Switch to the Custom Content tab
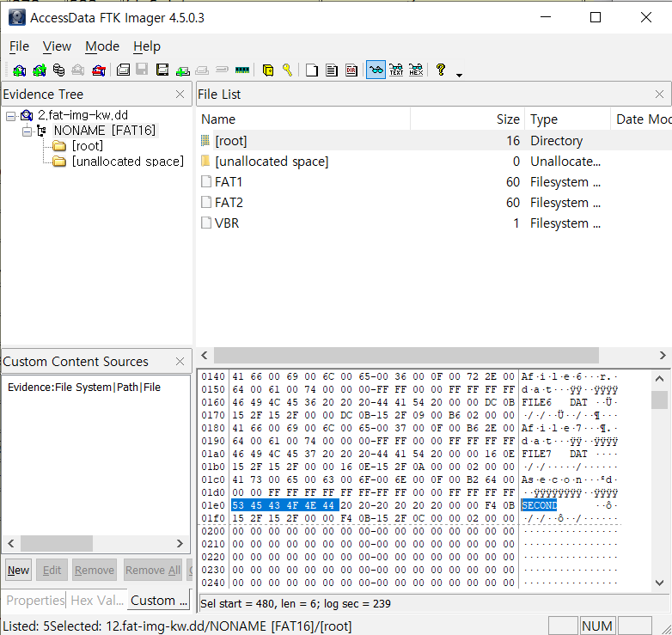The height and width of the screenshot is (635, 672). point(159,600)
